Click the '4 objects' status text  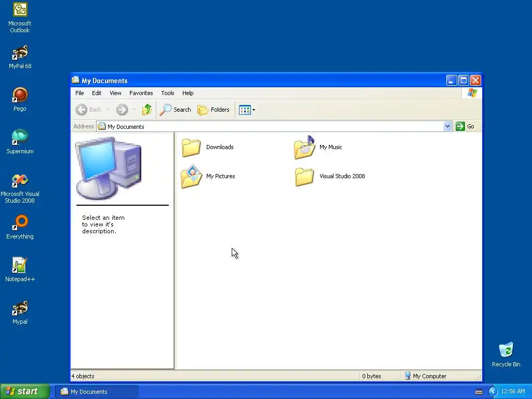(83, 376)
